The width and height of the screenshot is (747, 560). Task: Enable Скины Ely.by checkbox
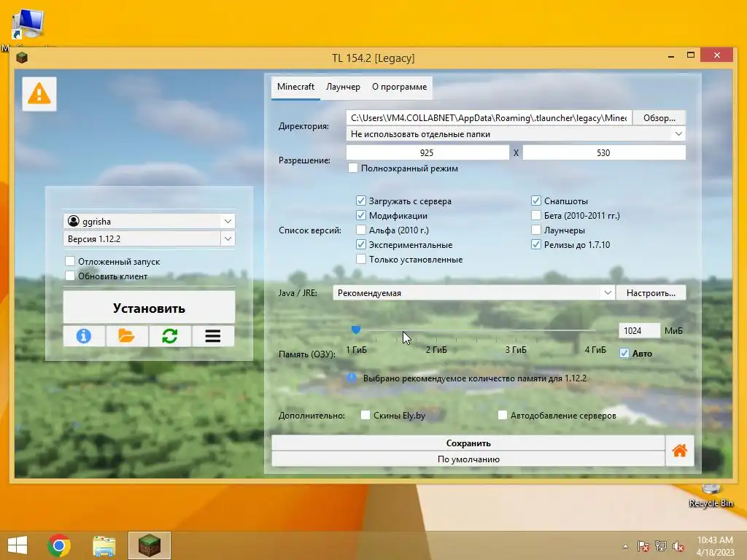pyautogui.click(x=365, y=415)
